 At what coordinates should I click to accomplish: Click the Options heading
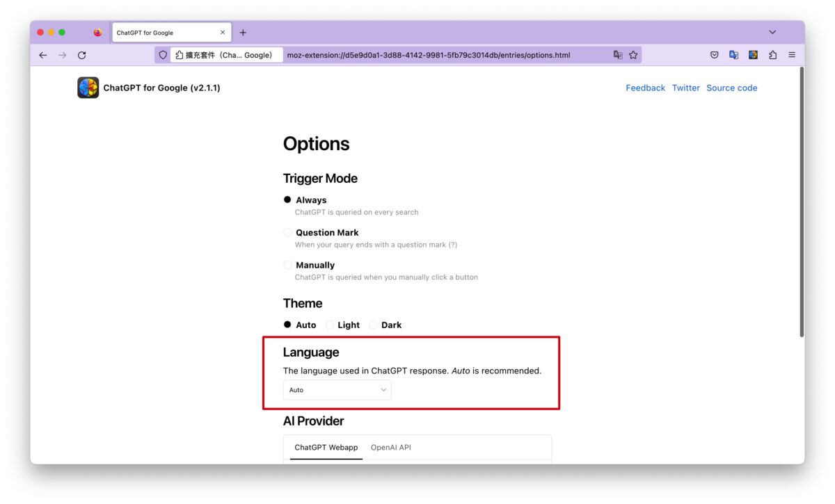(x=316, y=144)
